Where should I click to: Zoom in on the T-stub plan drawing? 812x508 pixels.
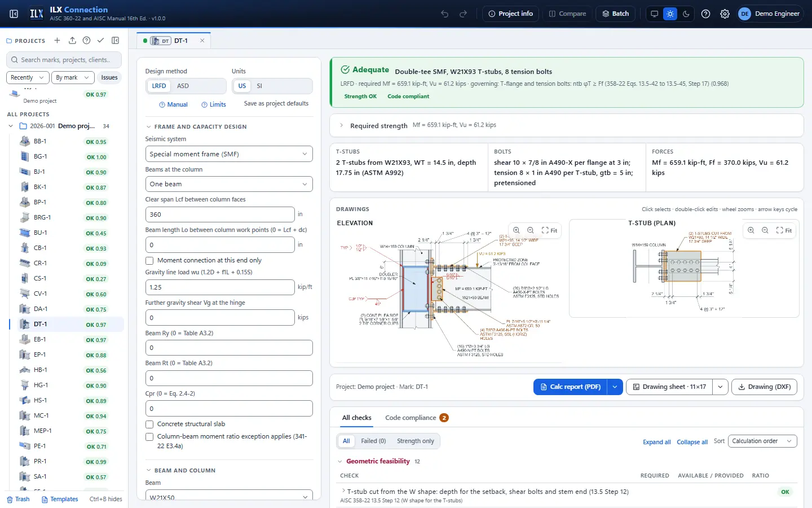point(751,230)
